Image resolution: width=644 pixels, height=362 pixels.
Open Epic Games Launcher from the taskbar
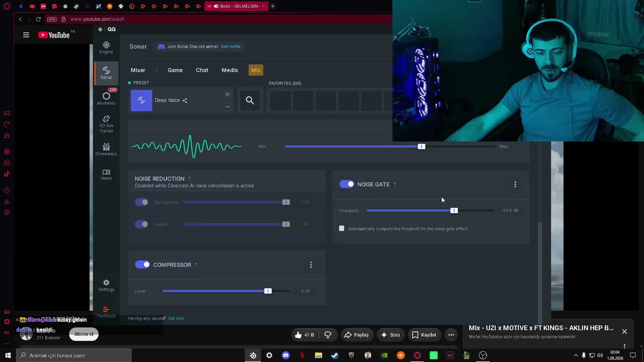(x=351, y=355)
